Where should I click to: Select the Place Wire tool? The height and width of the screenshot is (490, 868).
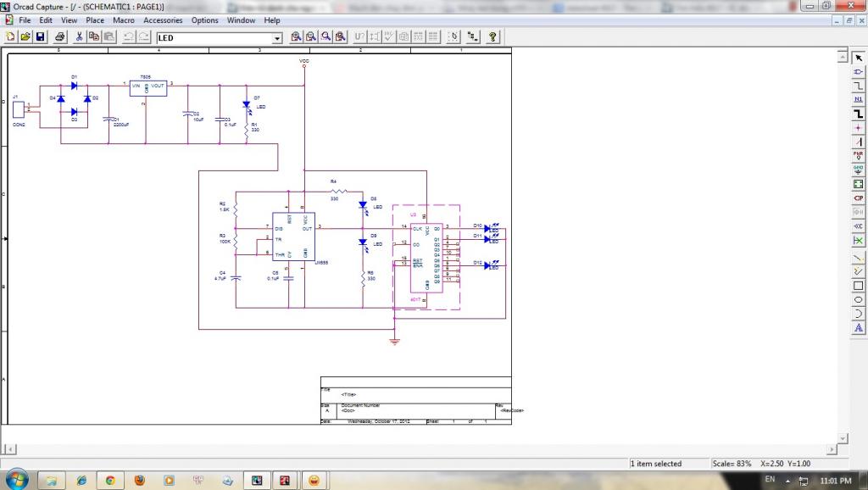(x=858, y=86)
